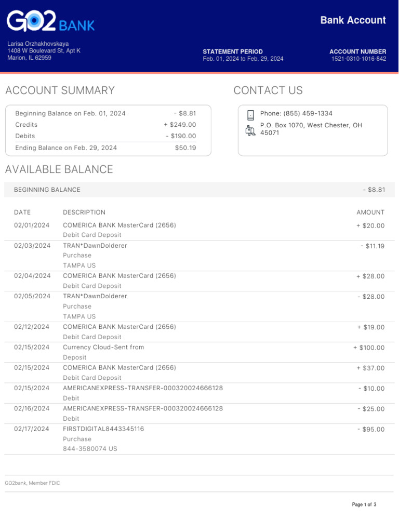Click the Page 1 of 3 indicator
The height and width of the screenshot is (532, 399).
pyautogui.click(x=364, y=504)
